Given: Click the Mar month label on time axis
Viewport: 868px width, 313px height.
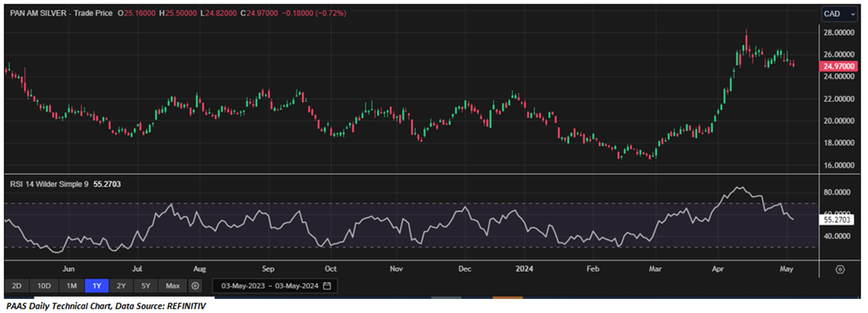Looking at the screenshot, I should point(655,270).
